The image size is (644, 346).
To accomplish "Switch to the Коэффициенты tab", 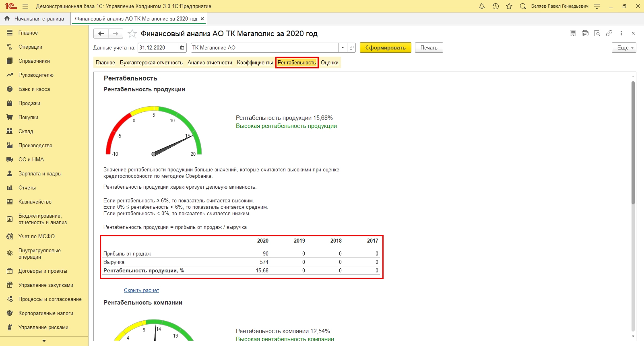I will pyautogui.click(x=255, y=63).
